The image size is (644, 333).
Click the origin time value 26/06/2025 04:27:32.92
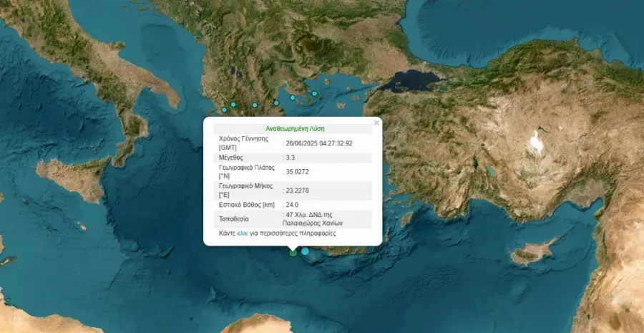[x=320, y=143]
